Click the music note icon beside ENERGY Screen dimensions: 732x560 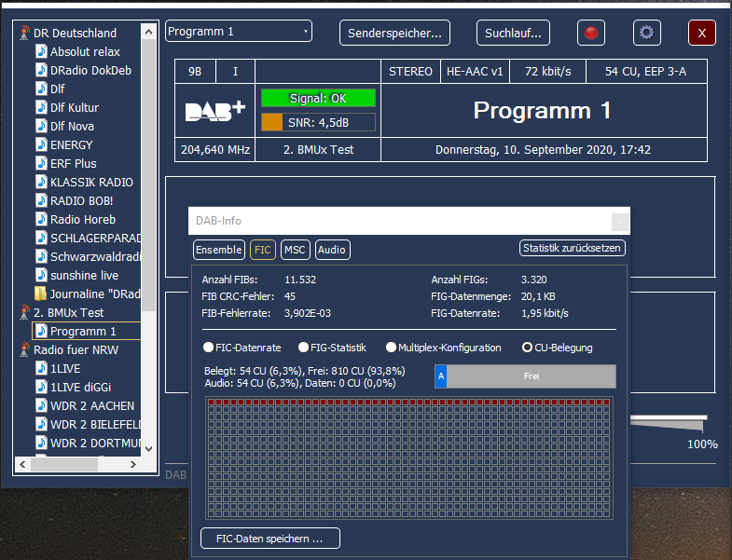point(41,144)
